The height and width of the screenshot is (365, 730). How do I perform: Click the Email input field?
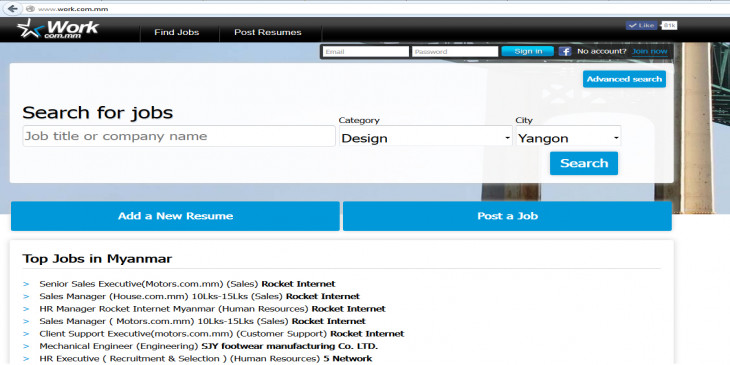coord(366,52)
